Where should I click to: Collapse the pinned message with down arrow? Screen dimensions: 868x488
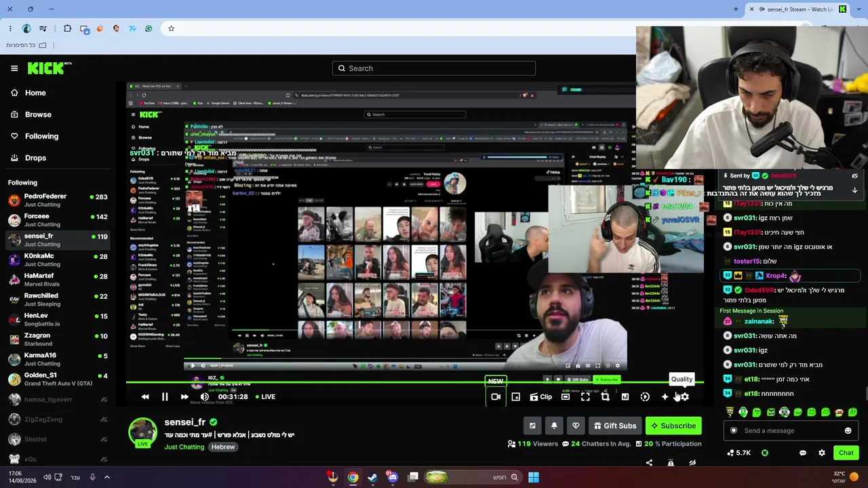(854, 190)
